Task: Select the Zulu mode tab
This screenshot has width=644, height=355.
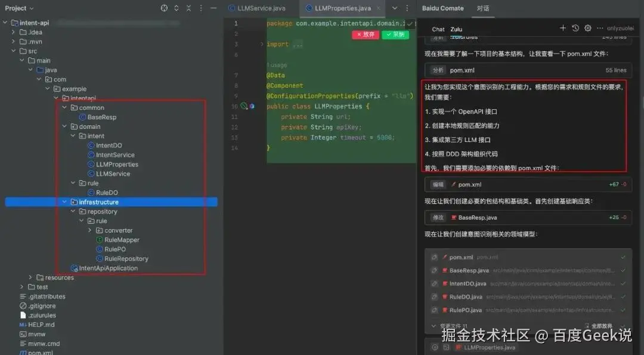Action: coord(456,29)
